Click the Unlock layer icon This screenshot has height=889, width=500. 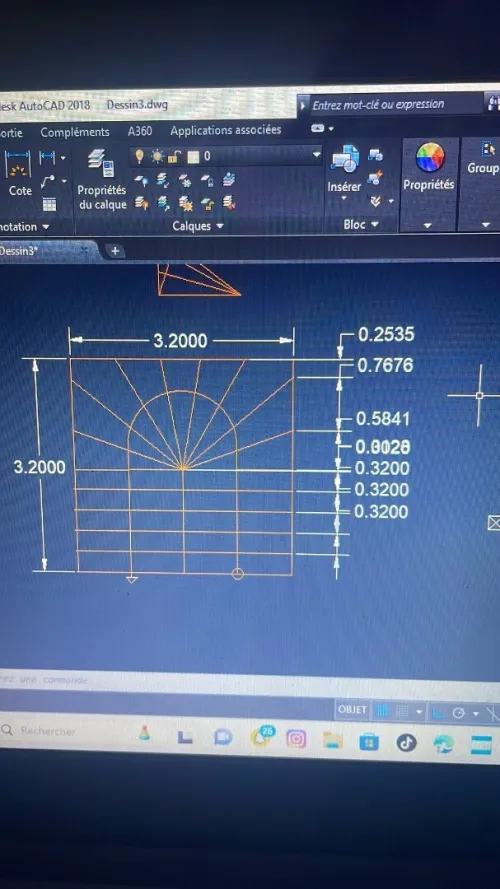coord(207,203)
